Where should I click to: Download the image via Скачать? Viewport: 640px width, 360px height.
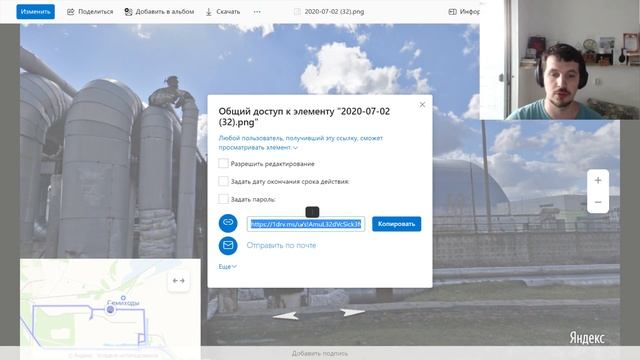[x=223, y=12]
